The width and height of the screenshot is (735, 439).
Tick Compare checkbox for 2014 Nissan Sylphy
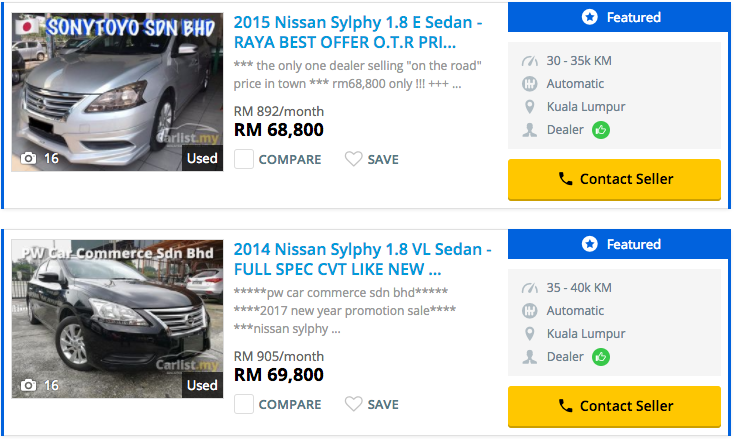243,404
